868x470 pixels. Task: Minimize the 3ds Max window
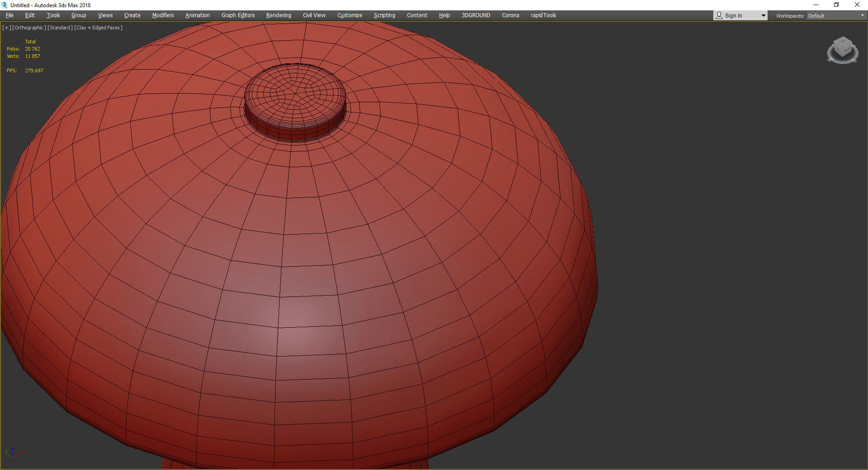click(816, 5)
